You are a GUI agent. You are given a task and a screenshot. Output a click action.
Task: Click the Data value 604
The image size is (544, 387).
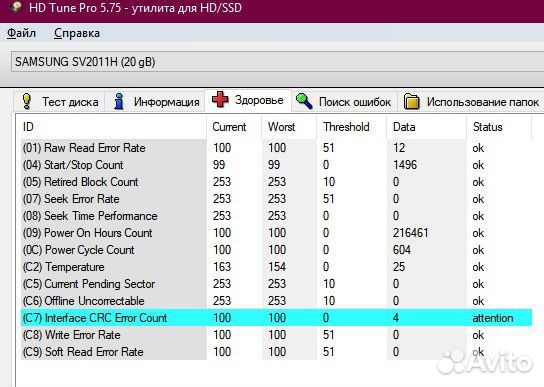(x=402, y=250)
